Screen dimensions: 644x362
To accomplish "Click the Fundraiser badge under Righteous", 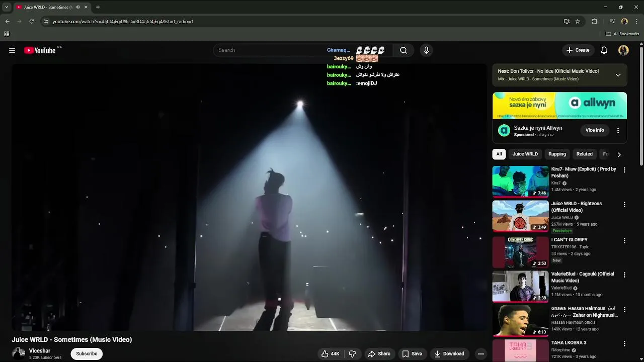I will [x=562, y=231].
